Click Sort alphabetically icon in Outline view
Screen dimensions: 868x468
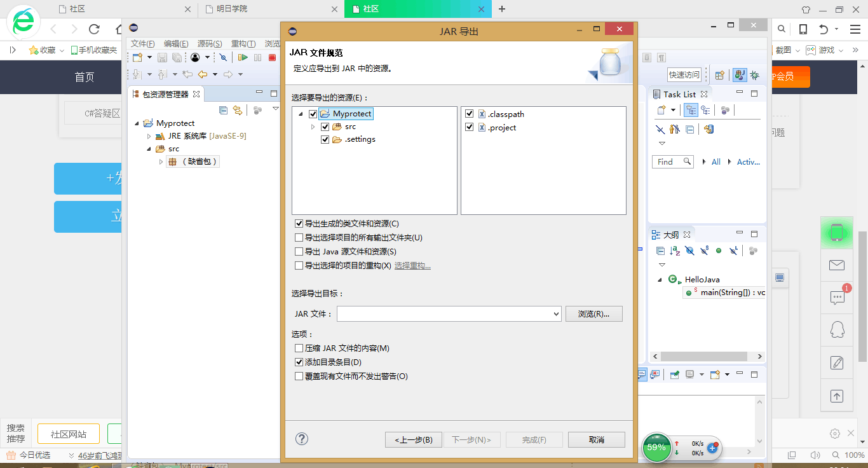(675, 251)
